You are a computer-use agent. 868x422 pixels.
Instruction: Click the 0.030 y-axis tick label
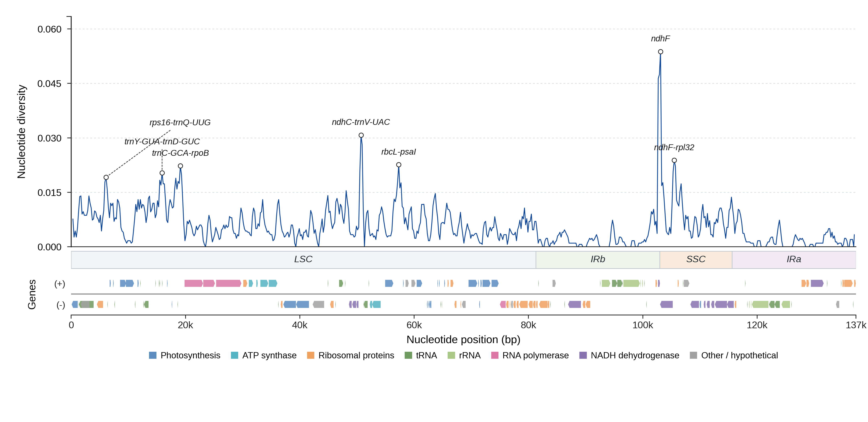coord(50,138)
